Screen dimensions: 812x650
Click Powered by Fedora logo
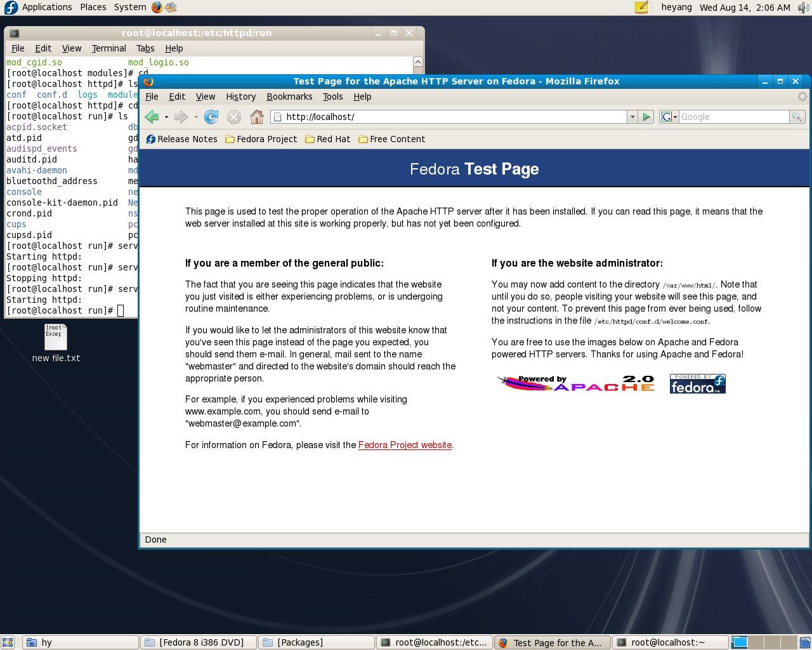698,383
